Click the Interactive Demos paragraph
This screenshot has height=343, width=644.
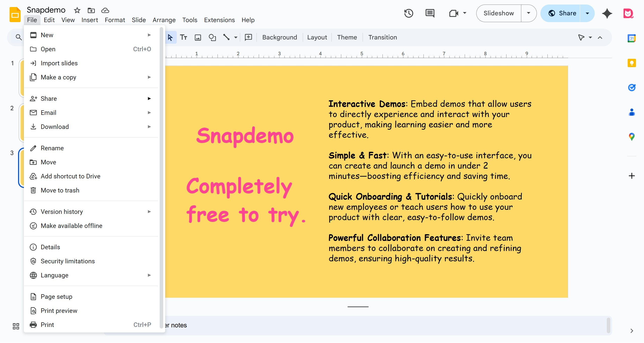click(x=430, y=119)
